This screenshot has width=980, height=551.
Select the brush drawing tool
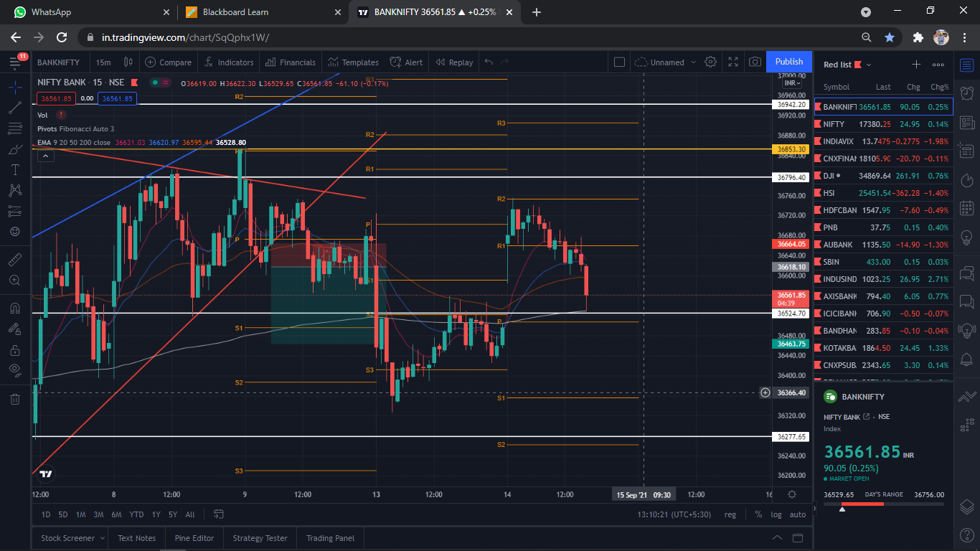pyautogui.click(x=15, y=149)
